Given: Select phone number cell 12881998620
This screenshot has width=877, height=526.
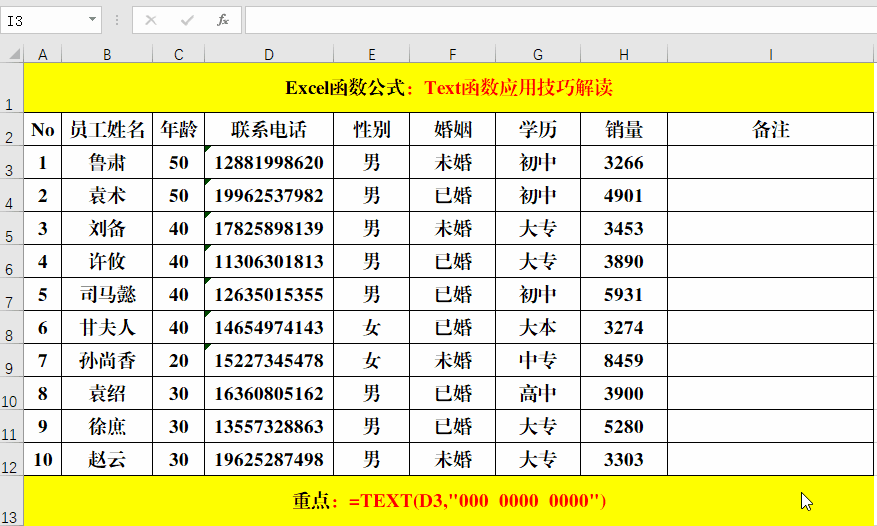Looking at the screenshot, I should pos(269,162).
